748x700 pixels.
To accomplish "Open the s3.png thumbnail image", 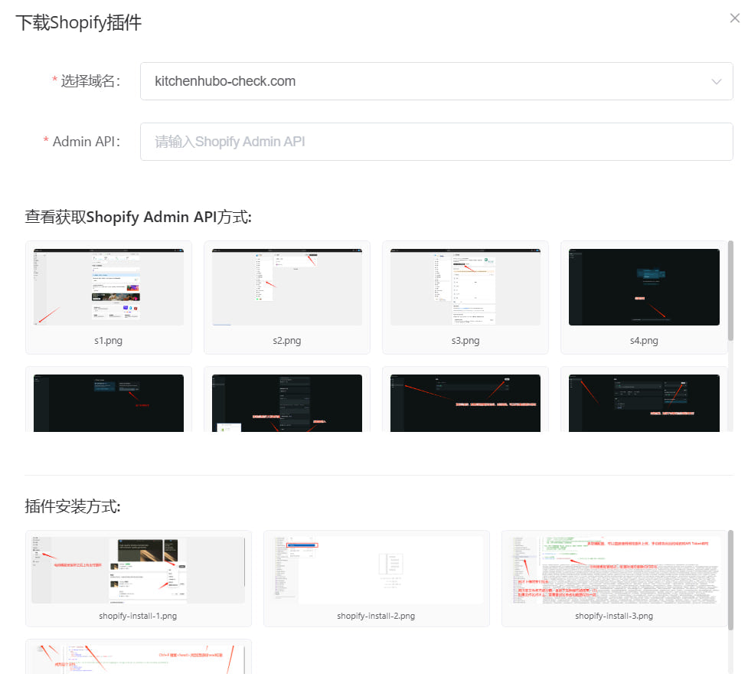I will (465, 286).
